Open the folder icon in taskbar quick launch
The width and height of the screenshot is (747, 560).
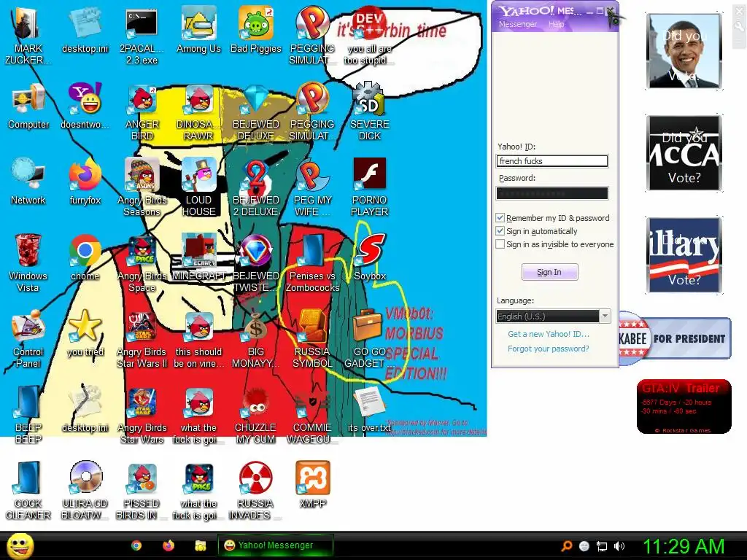click(200, 545)
